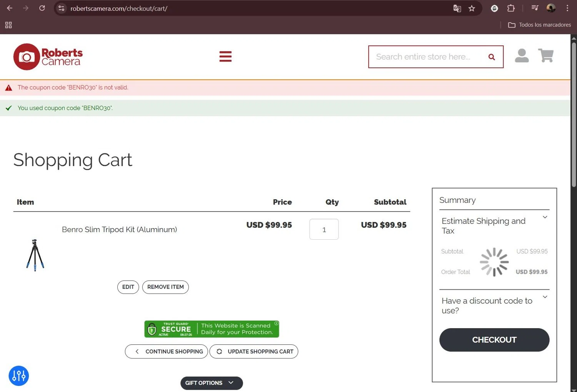Click the search magnifier icon
This screenshot has height=392, width=577.
click(492, 57)
